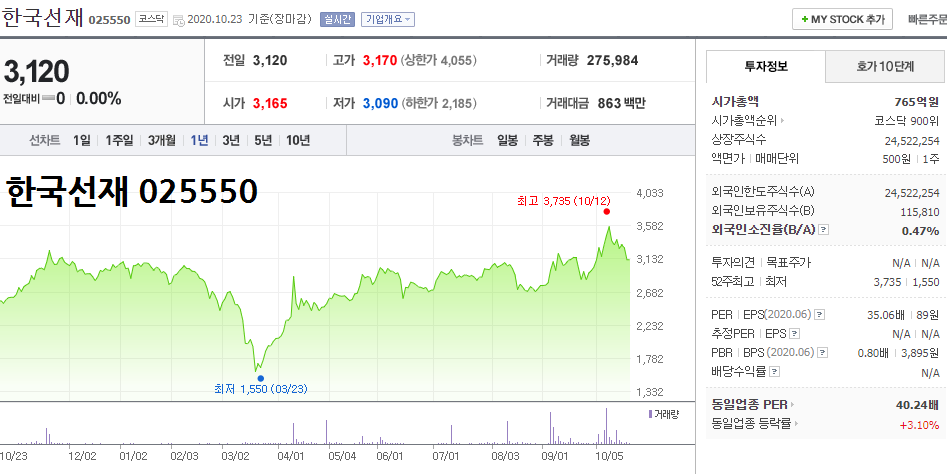Select the 3년 line chart period
Screen dimensions: 947x474
click(x=231, y=141)
